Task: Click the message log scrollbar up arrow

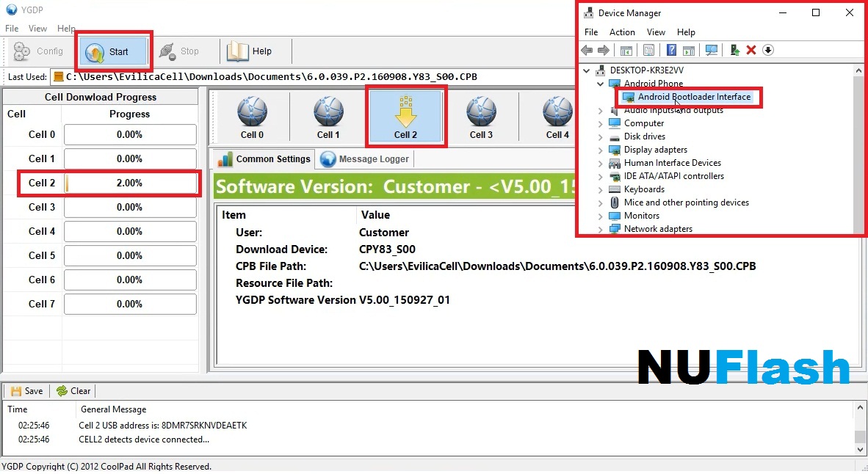Action: tap(860, 408)
